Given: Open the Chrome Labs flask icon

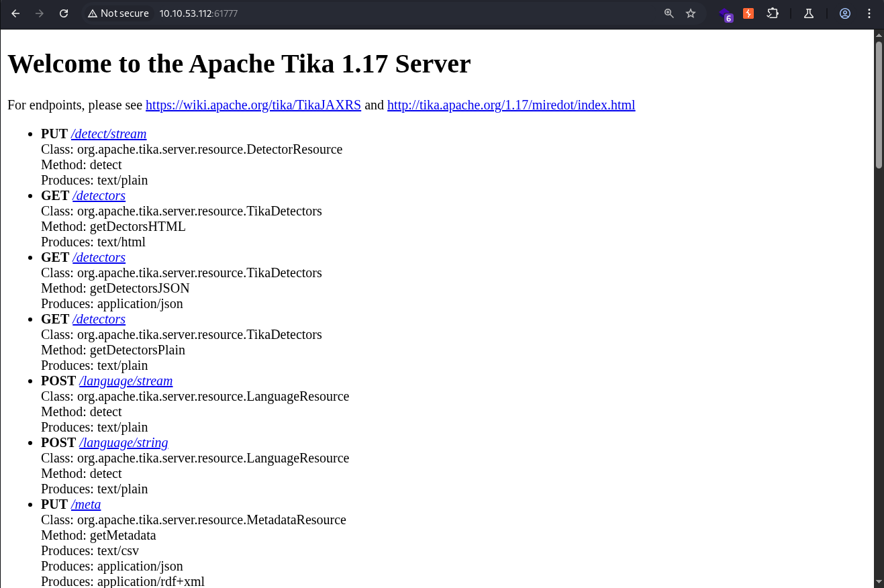Looking at the screenshot, I should [x=808, y=13].
